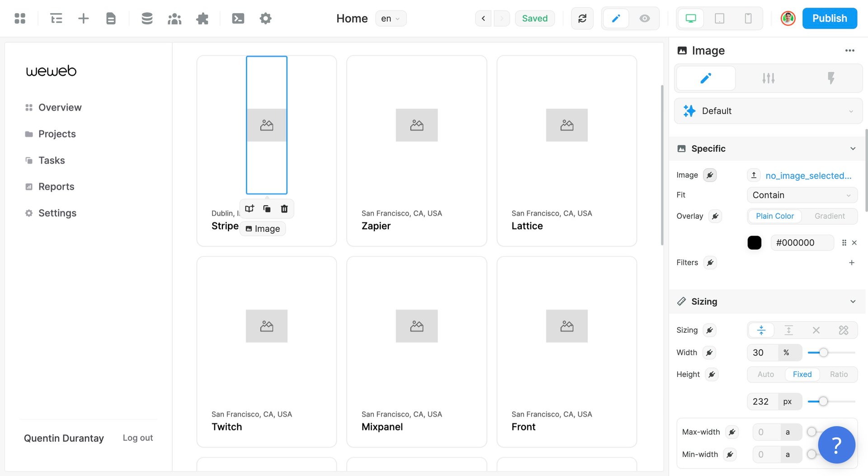The height and width of the screenshot is (476, 868).
Task: Adjust the Height slider handle
Action: (x=823, y=401)
